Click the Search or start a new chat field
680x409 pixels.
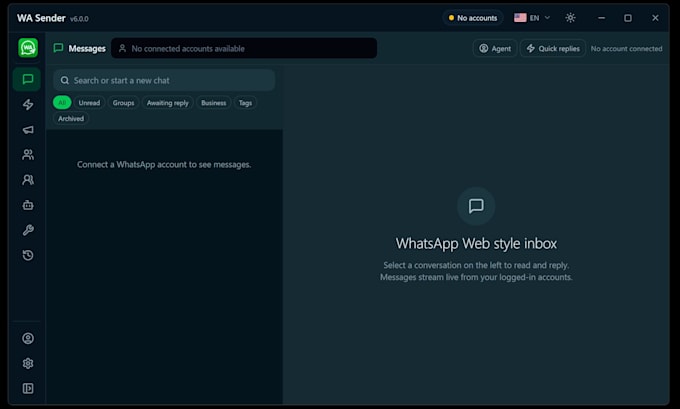tap(164, 80)
